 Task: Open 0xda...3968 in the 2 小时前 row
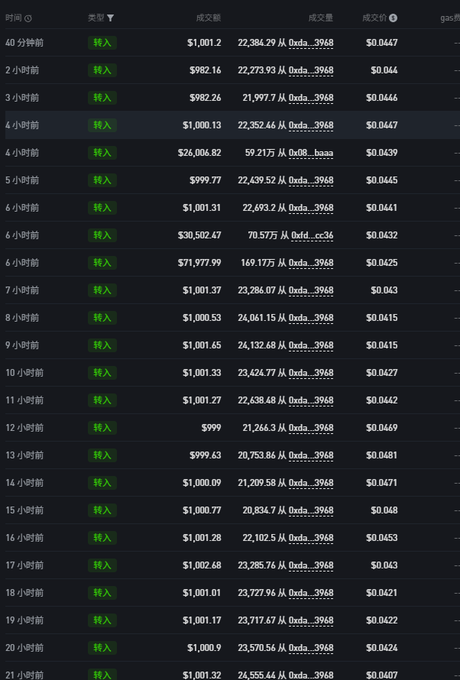pyautogui.click(x=311, y=70)
